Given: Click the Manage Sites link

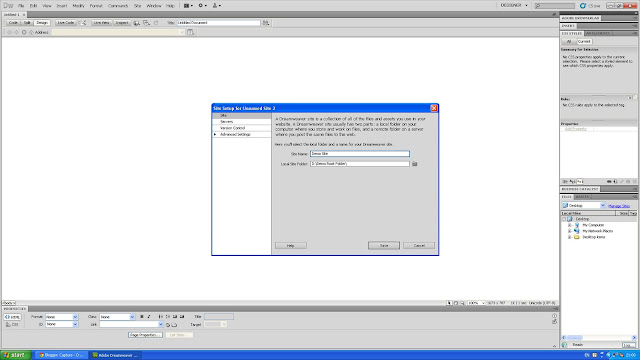Looking at the screenshot, I should coord(619,206).
